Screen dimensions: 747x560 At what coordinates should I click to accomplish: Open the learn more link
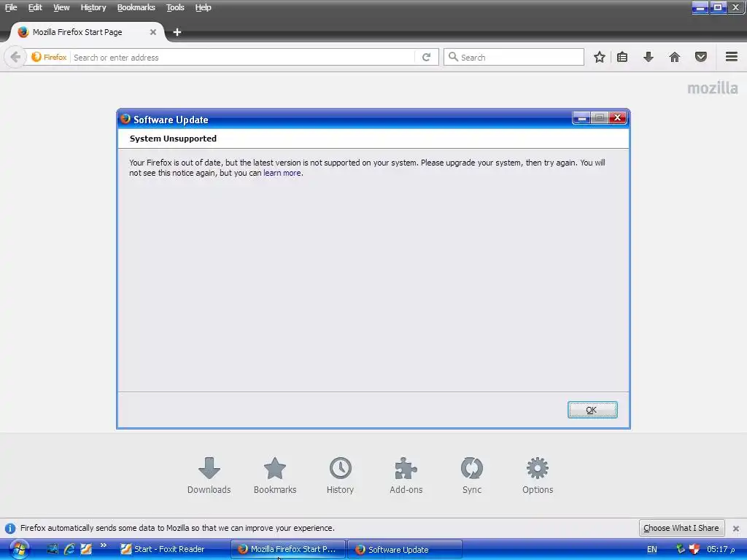pos(282,173)
